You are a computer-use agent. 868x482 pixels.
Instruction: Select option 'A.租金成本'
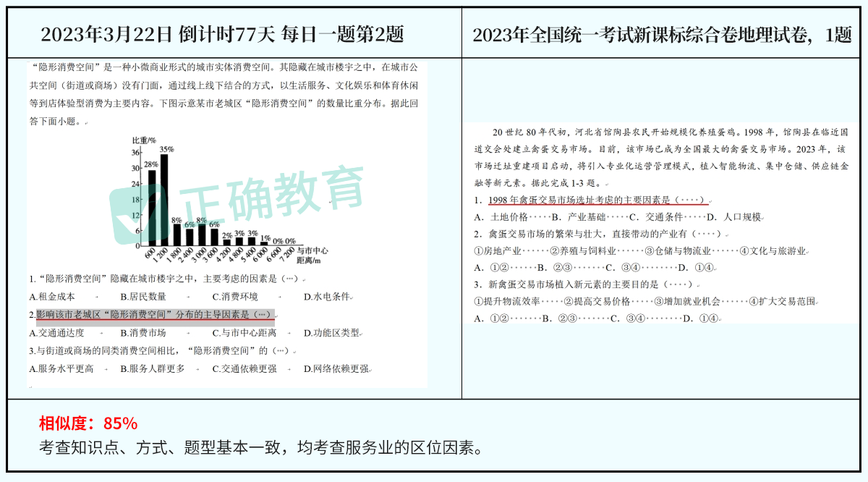[x=52, y=297]
